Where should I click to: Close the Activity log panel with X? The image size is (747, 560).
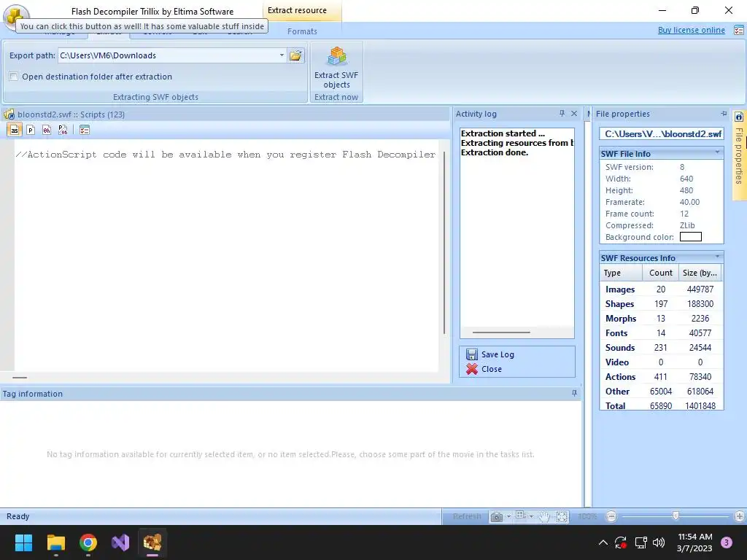574,113
